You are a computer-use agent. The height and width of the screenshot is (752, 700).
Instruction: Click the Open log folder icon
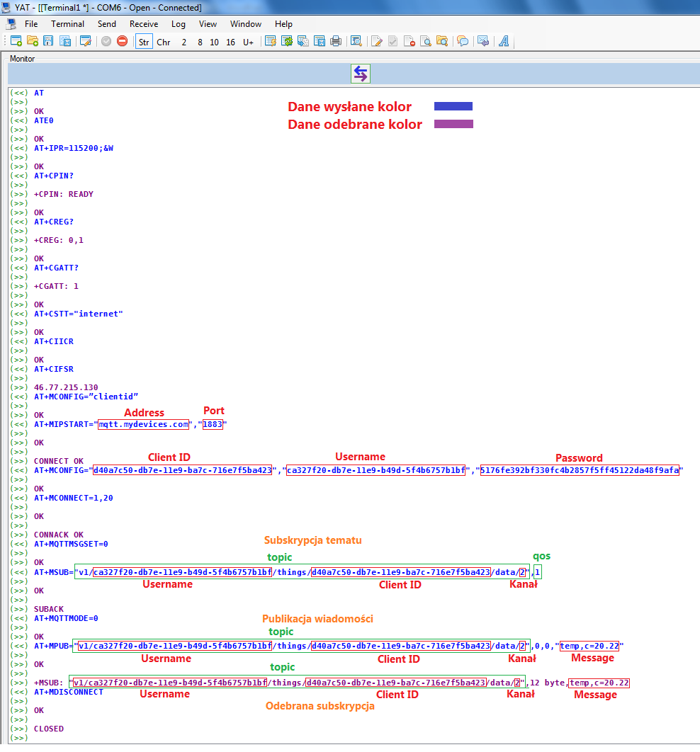coord(442,41)
